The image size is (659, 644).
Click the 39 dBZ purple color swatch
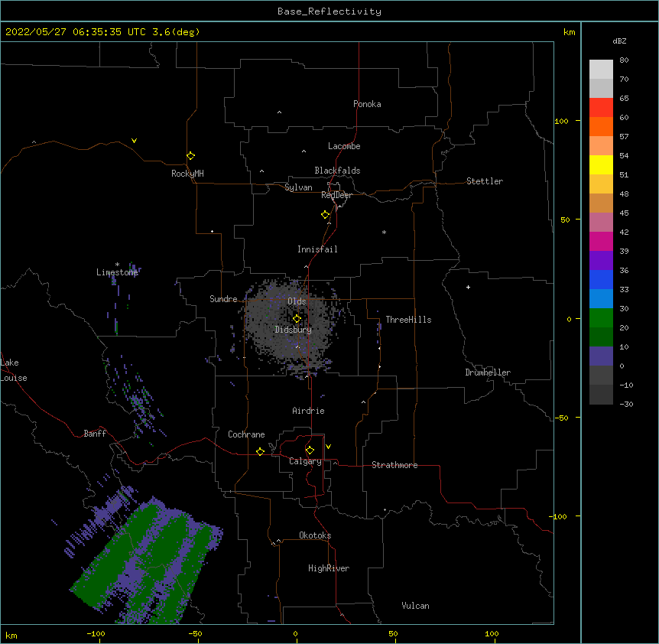point(601,261)
